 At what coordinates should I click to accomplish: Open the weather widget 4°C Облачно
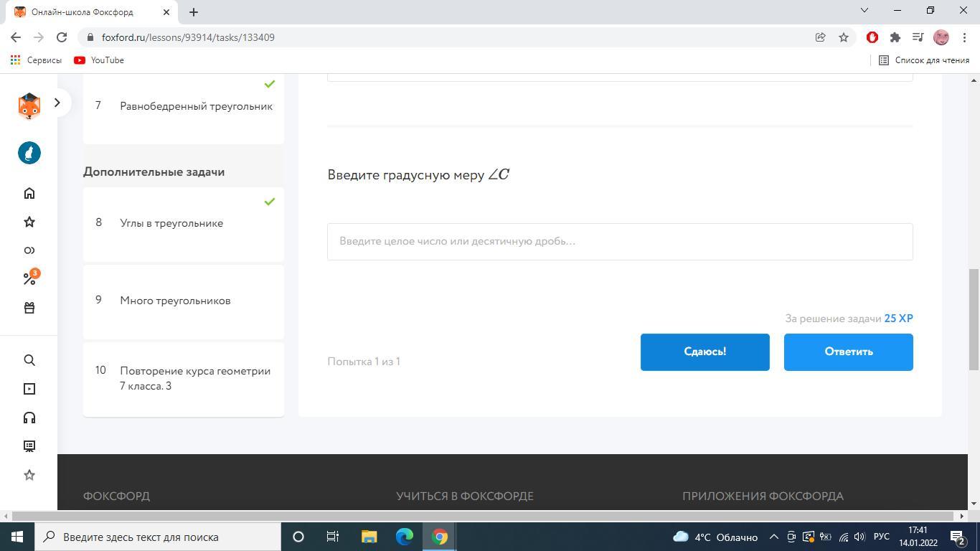[x=715, y=537]
